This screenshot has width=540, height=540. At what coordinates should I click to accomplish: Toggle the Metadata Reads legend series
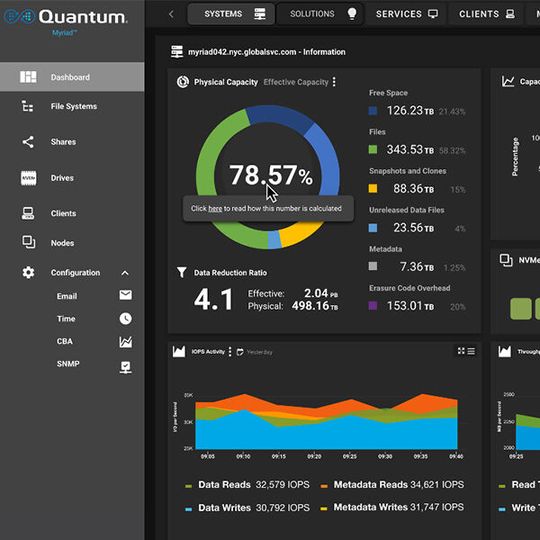click(392, 485)
